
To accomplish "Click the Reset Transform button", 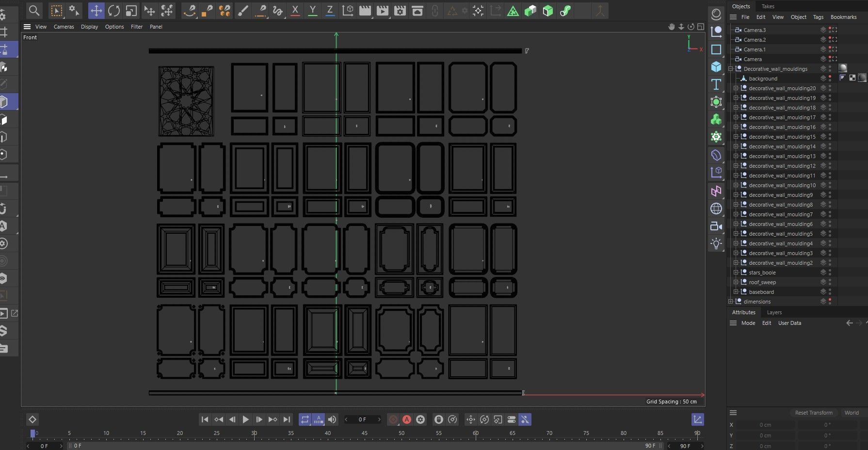I will coord(814,413).
